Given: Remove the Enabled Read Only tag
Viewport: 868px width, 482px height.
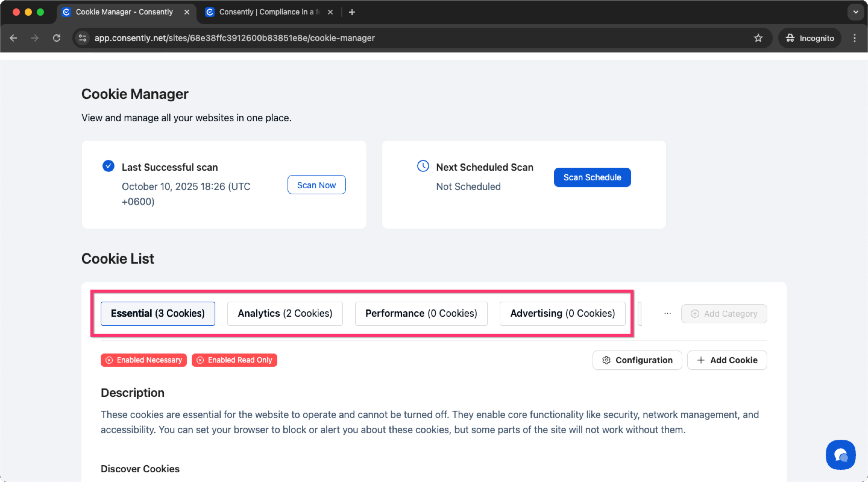Looking at the screenshot, I should (200, 360).
